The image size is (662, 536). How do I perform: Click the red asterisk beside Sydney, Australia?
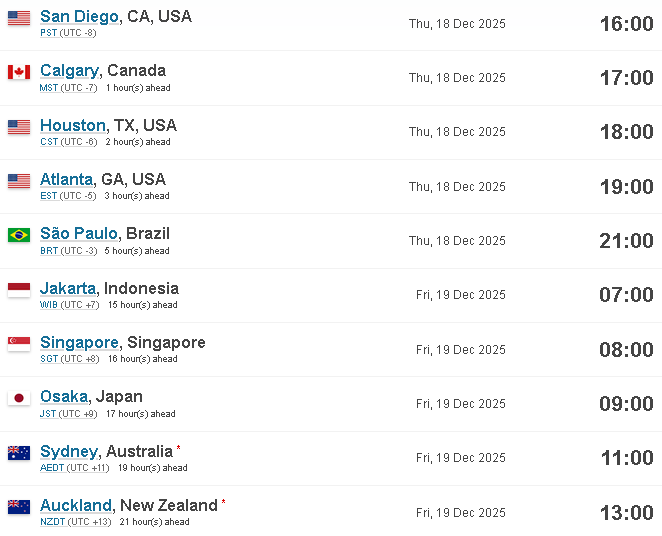tap(179, 448)
